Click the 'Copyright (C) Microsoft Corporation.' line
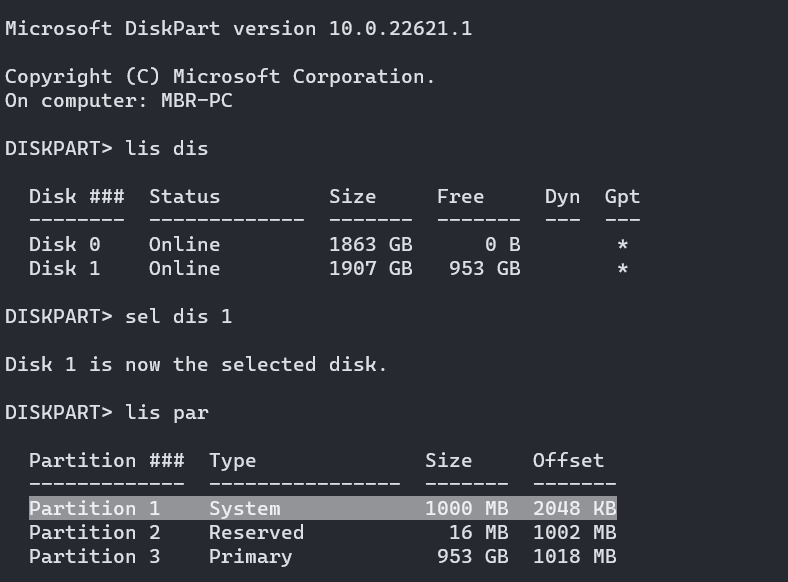Screen dimensions: 788x582 point(220,77)
